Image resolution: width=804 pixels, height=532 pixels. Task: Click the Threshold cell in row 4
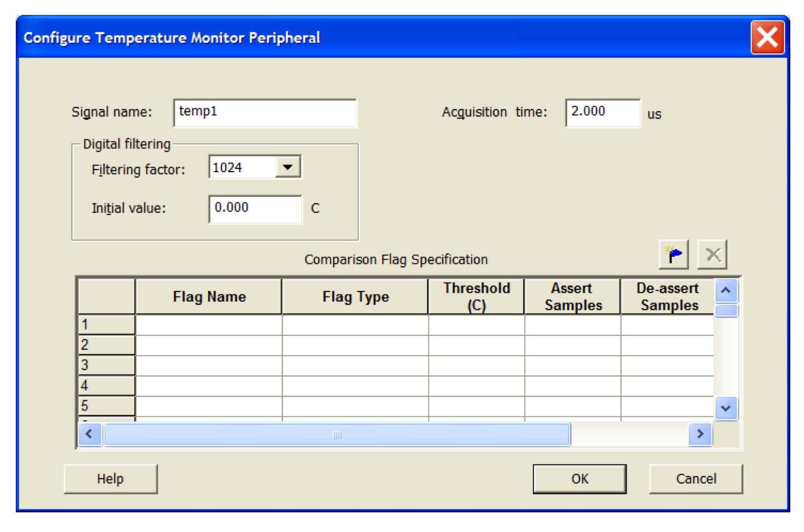(477, 386)
